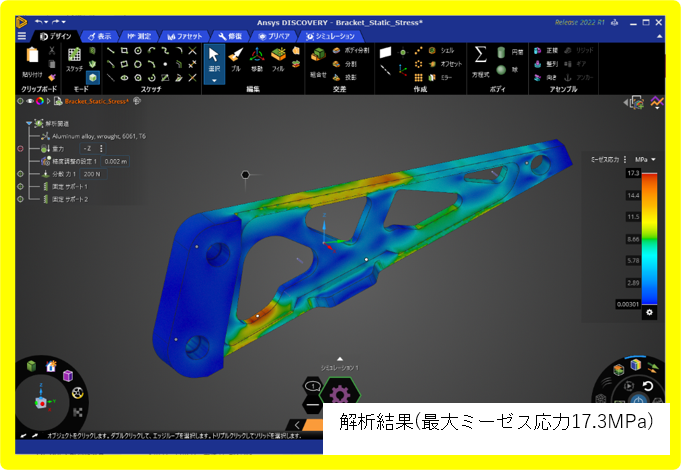The height and width of the screenshot is (470, 681).
Task: Switch to Sketch (スケッチ) mode
Action: click(74, 59)
